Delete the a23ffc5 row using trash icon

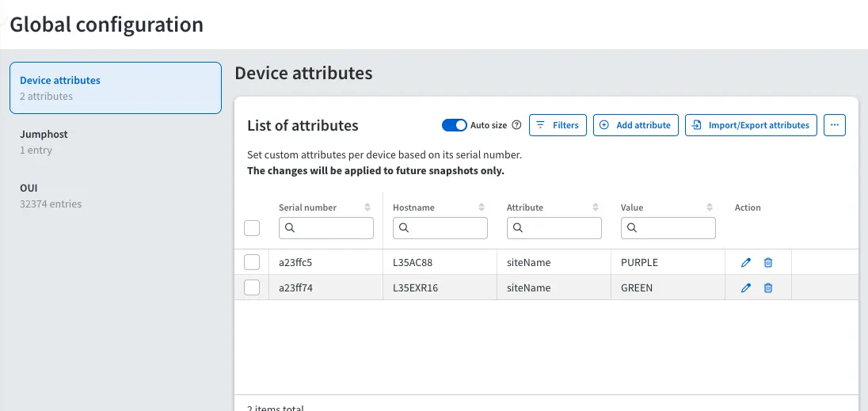point(767,263)
